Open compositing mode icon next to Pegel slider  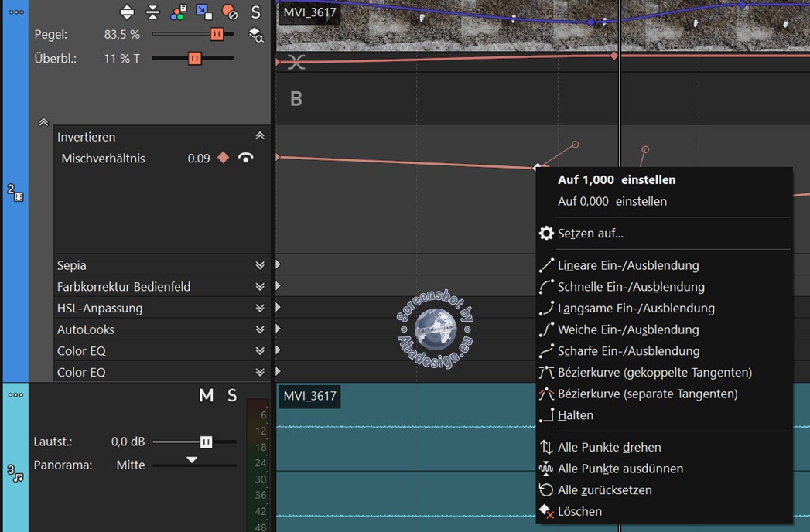pyautogui.click(x=256, y=35)
